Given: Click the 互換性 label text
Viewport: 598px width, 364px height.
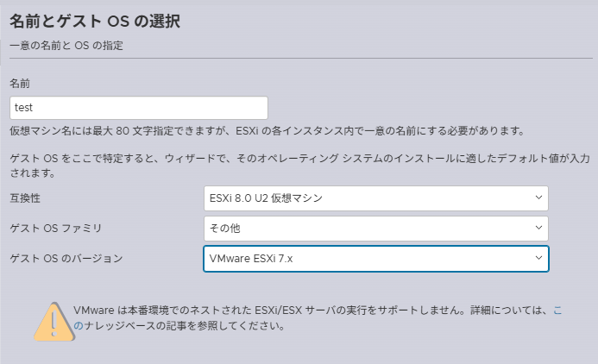Looking at the screenshot, I should [x=26, y=198].
